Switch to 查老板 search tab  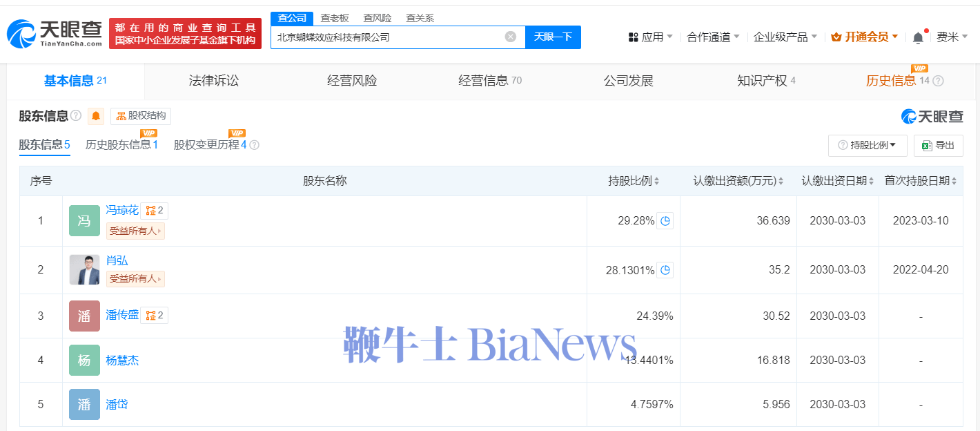[335, 18]
